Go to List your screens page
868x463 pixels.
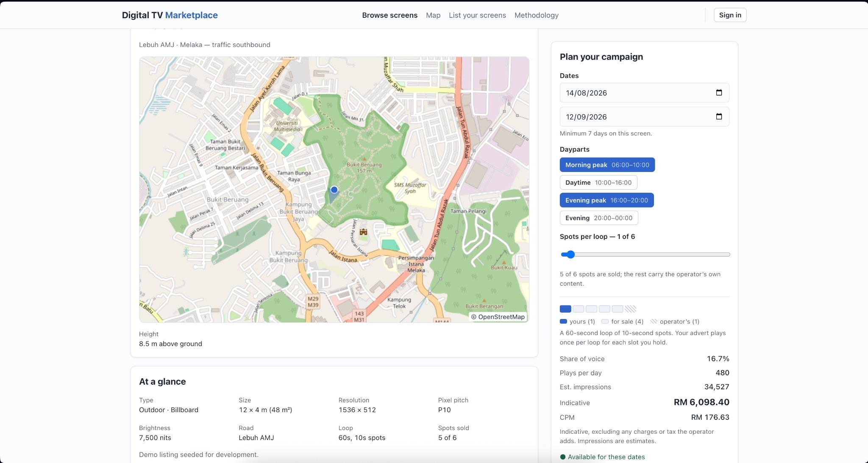(477, 15)
